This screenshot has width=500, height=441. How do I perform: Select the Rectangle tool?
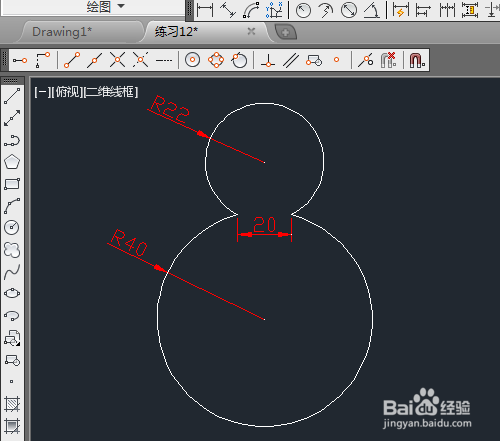point(12,184)
